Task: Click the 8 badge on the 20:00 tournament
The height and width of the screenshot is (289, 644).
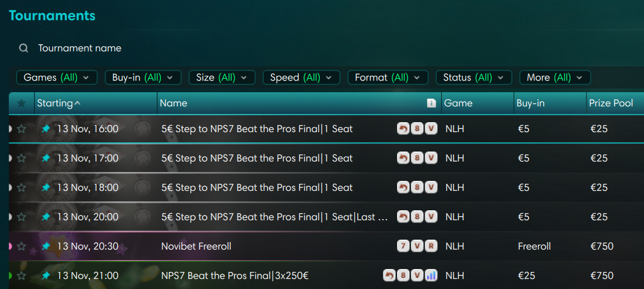Action: tap(417, 217)
